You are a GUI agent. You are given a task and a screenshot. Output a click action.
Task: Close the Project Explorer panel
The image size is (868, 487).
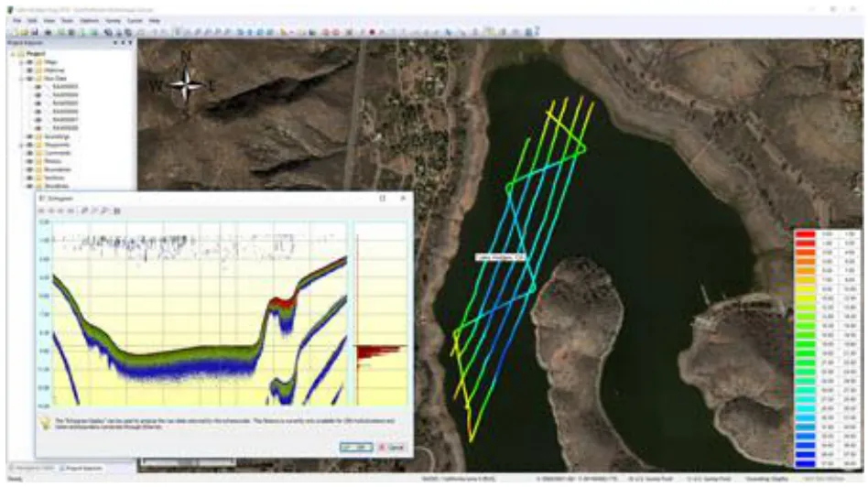[130, 43]
